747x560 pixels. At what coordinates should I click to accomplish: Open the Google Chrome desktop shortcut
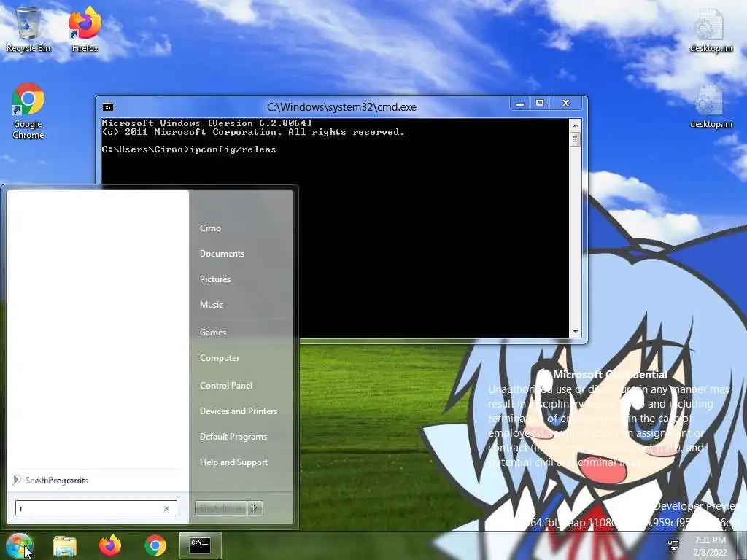(28, 111)
